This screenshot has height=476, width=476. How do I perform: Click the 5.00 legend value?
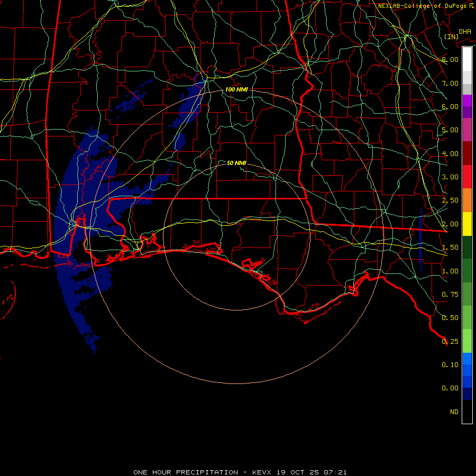tap(450, 130)
